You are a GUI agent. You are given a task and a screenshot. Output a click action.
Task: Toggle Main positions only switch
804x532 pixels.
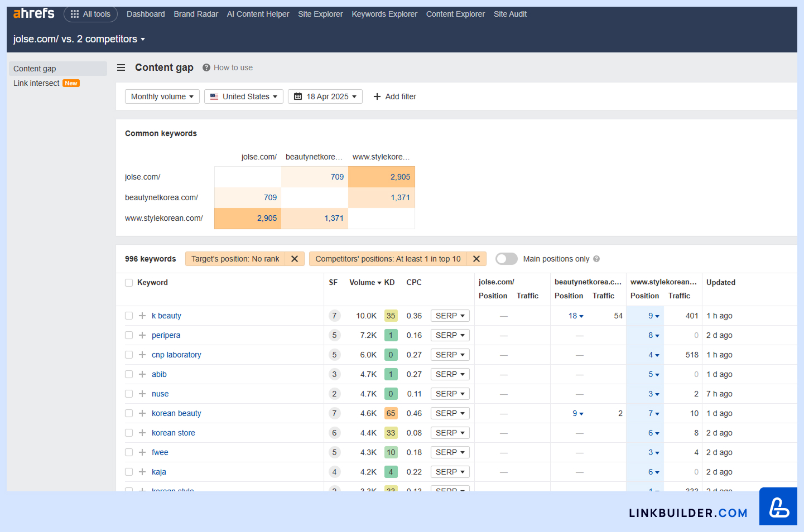point(506,259)
